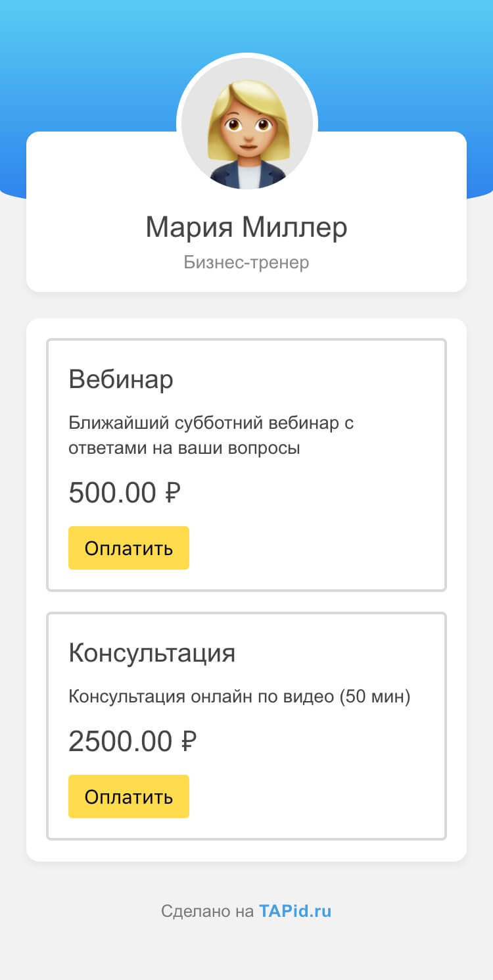Click the Бизнес-тренер subtitle
The height and width of the screenshot is (980, 493).
(x=246, y=263)
